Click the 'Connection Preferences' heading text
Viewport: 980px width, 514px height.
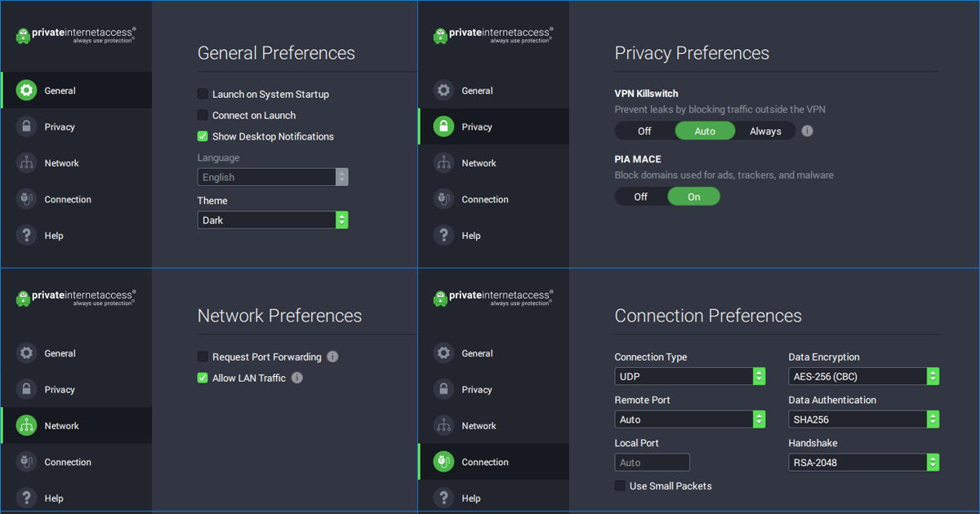[x=708, y=316]
